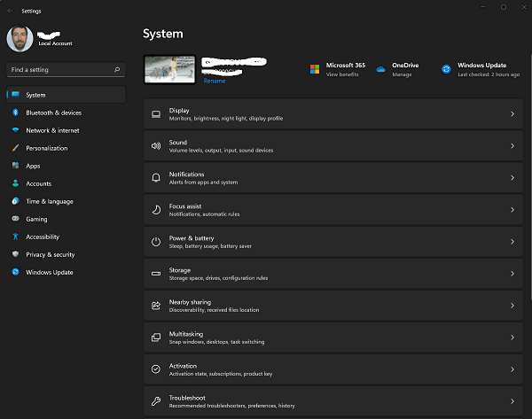
Task: Click the Privacy & security shield icon
Action: (x=15, y=254)
